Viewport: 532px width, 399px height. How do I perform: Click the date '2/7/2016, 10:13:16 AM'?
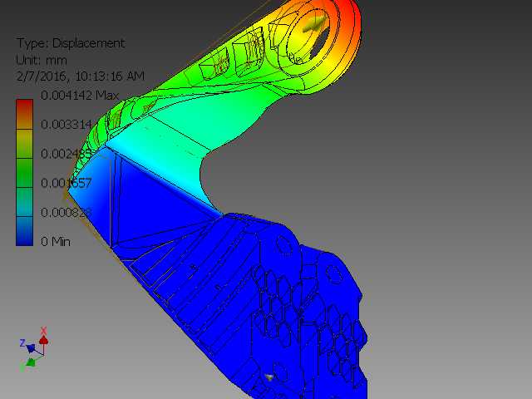tap(81, 76)
